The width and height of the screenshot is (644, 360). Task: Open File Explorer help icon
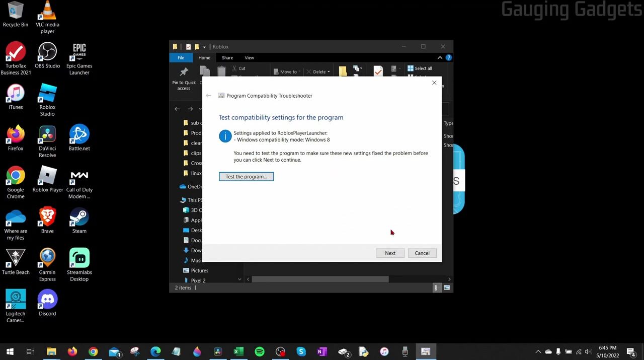click(448, 58)
